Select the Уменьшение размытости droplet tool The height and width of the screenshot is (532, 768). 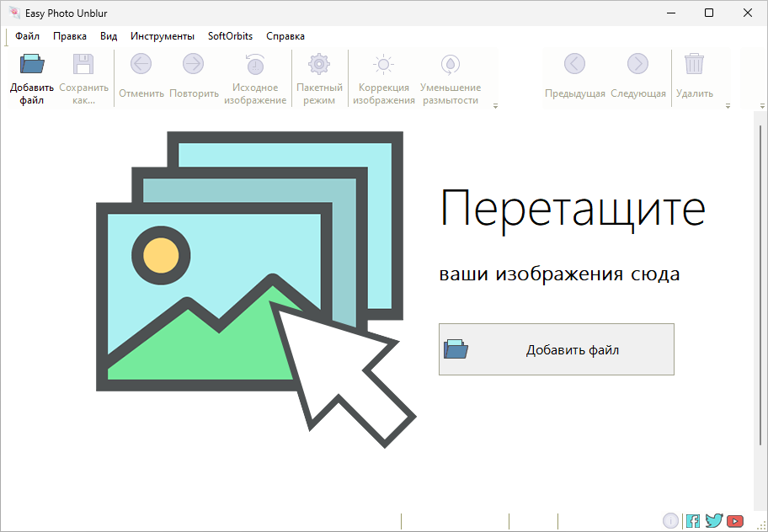451,66
